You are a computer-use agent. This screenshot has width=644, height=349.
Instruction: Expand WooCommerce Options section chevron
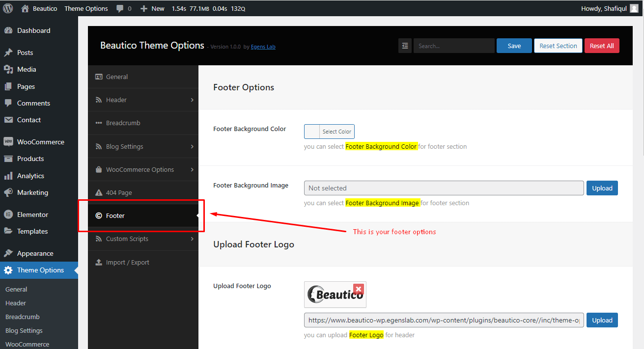coord(192,169)
